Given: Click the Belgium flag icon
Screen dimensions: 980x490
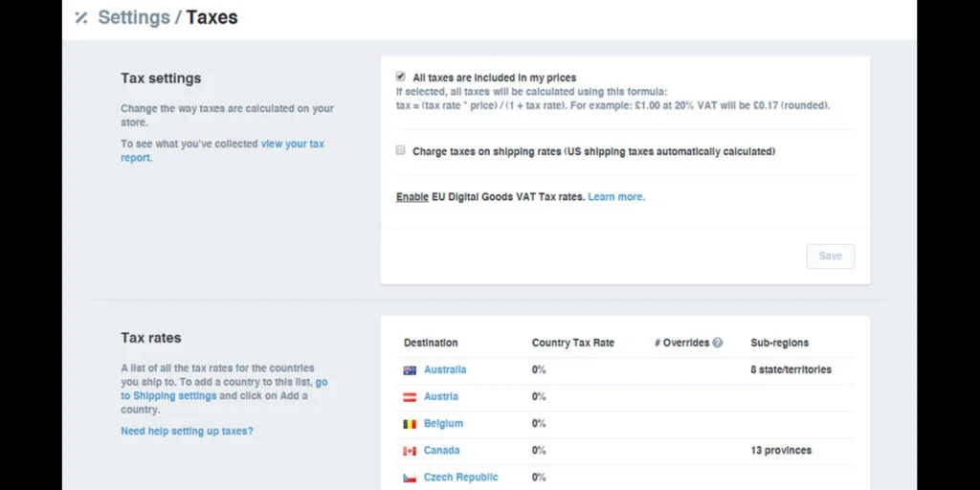Looking at the screenshot, I should 410,424.
